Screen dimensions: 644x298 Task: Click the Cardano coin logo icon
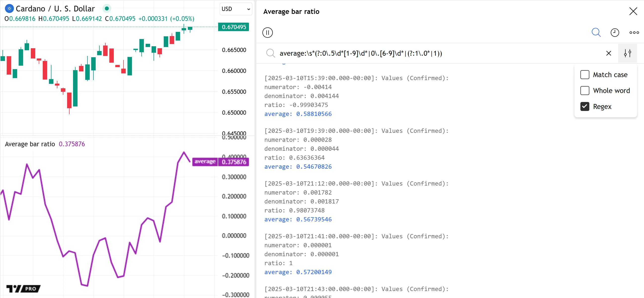9,9
